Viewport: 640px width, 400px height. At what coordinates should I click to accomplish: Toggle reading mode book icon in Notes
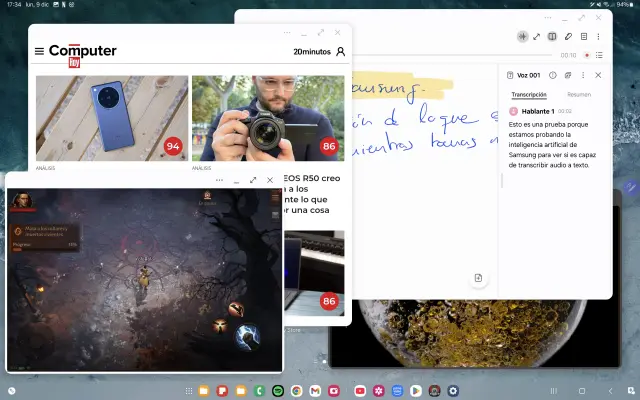(x=552, y=37)
